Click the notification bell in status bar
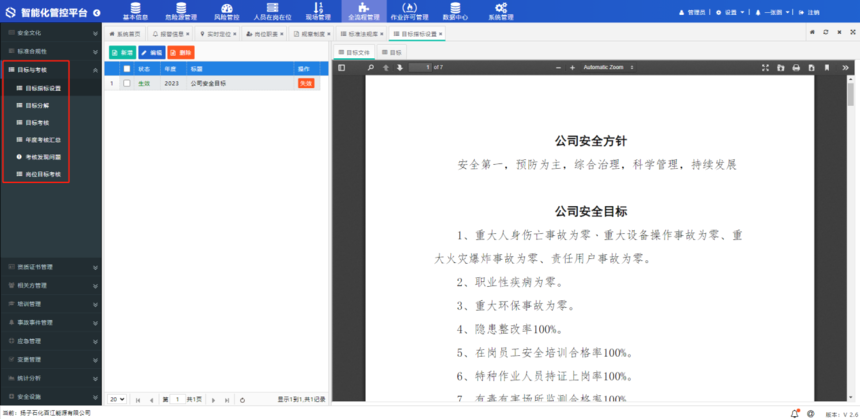The image size is (860, 419). tap(795, 412)
